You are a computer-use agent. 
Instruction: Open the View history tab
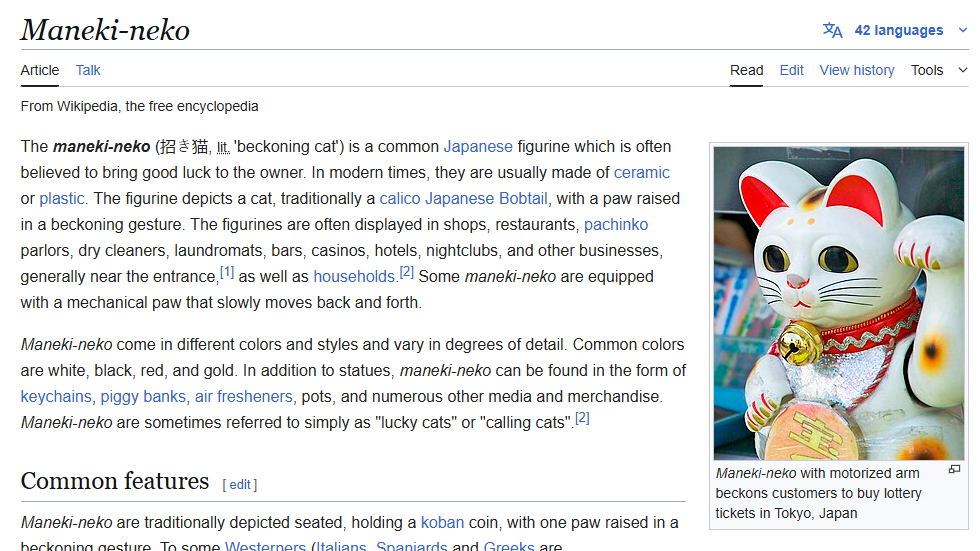(856, 70)
